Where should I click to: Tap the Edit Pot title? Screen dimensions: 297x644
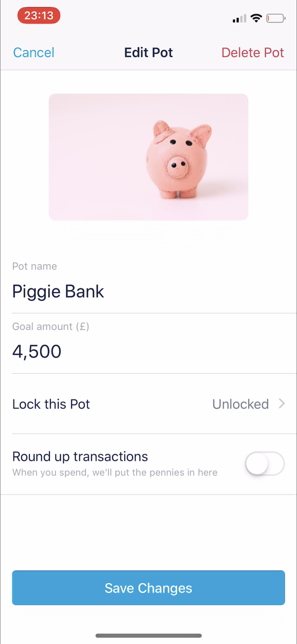[148, 53]
